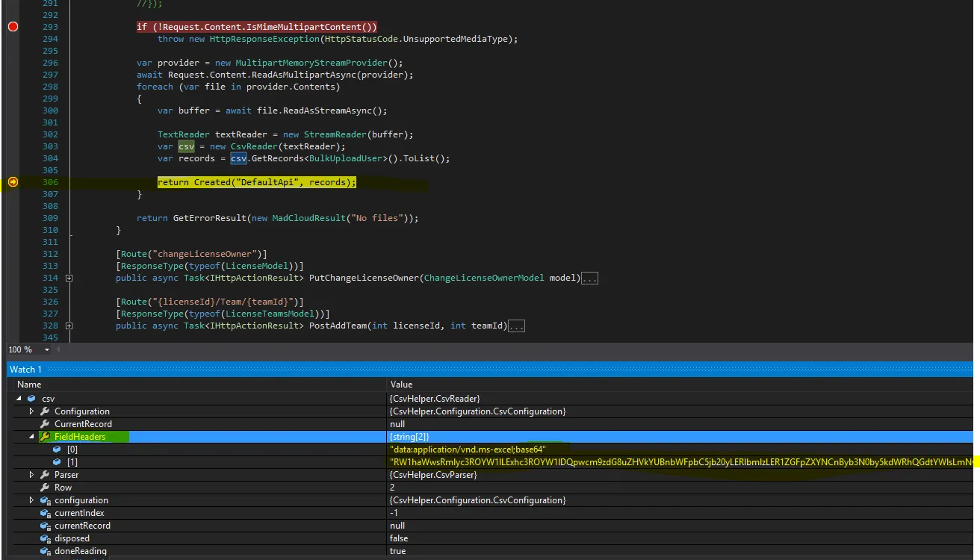Expand the Configuration property node
980x560 pixels.
(31, 411)
